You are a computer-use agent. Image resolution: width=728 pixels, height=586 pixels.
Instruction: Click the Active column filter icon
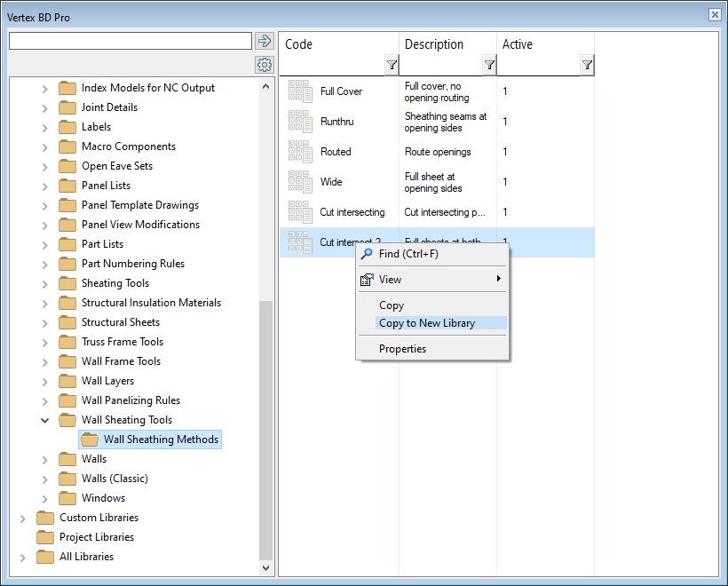(587, 65)
